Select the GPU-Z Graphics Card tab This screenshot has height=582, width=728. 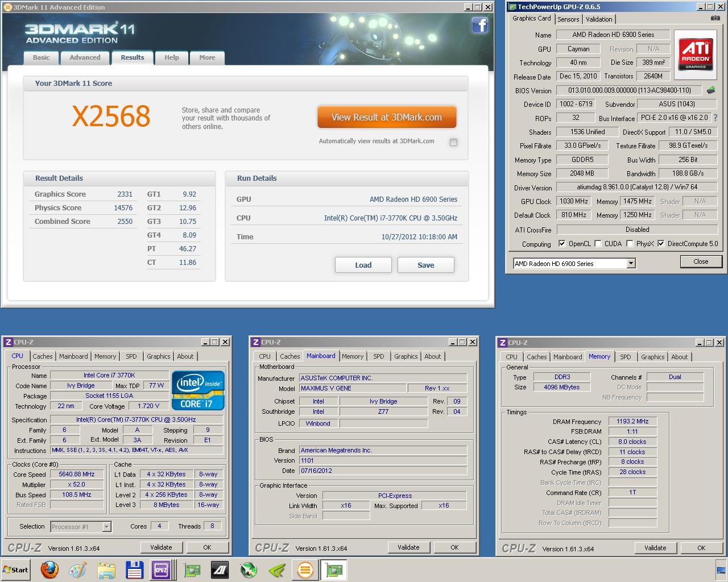tap(532, 18)
